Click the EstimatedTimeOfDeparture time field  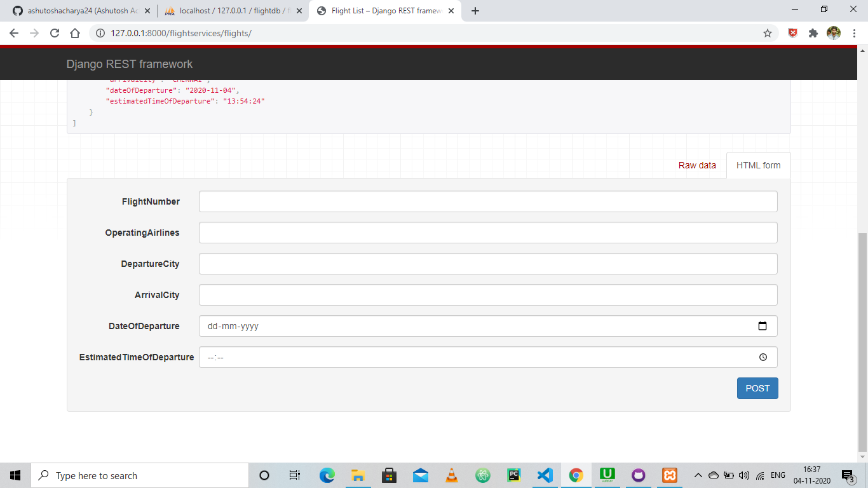[x=488, y=357]
